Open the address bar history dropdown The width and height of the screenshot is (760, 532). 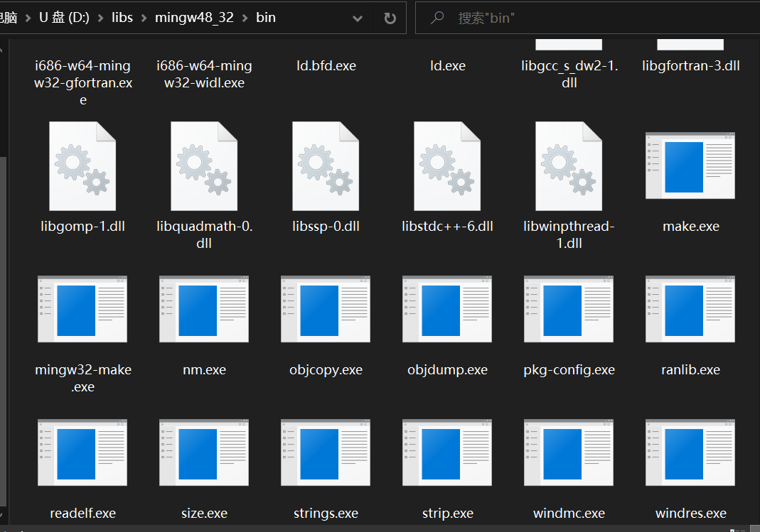(359, 18)
